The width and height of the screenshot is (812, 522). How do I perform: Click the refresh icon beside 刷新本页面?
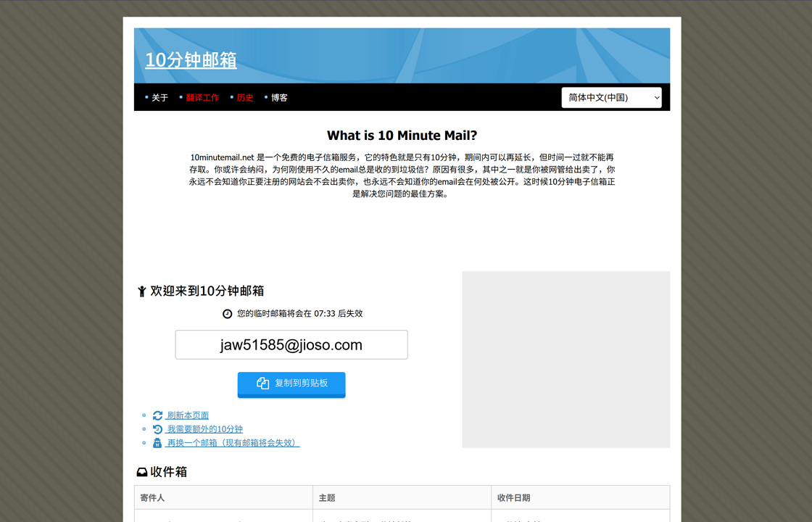[157, 415]
